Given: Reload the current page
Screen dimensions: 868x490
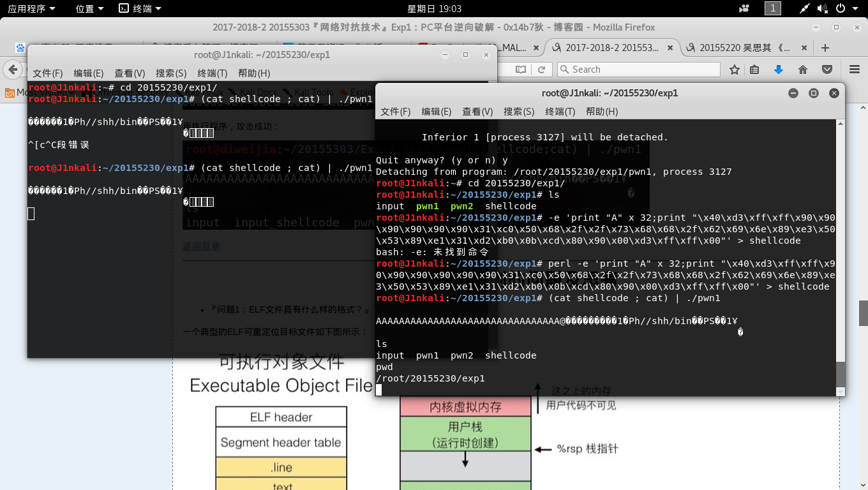Looking at the screenshot, I should pos(541,70).
